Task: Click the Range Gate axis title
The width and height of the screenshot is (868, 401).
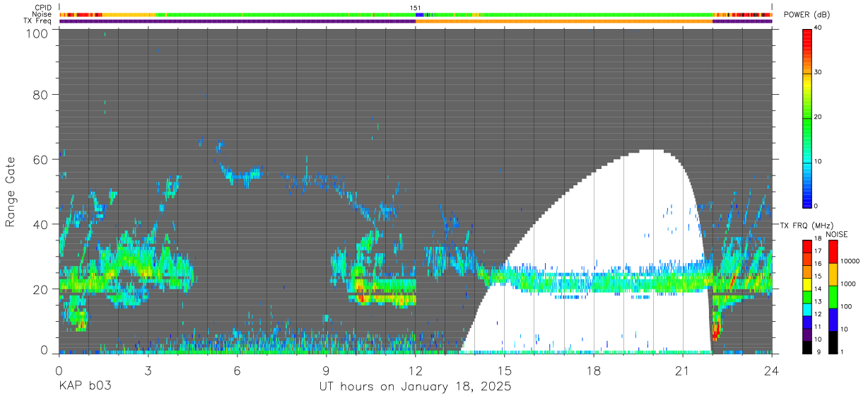Action: coord(11,192)
